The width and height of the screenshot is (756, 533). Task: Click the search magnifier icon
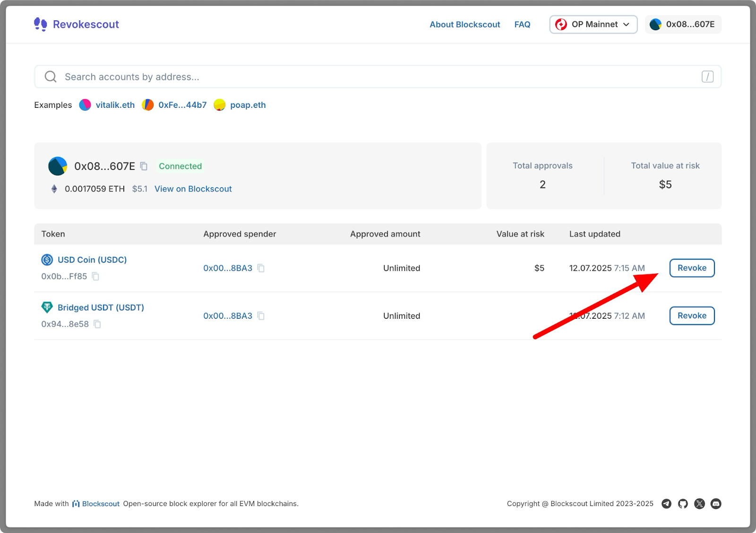coord(51,77)
